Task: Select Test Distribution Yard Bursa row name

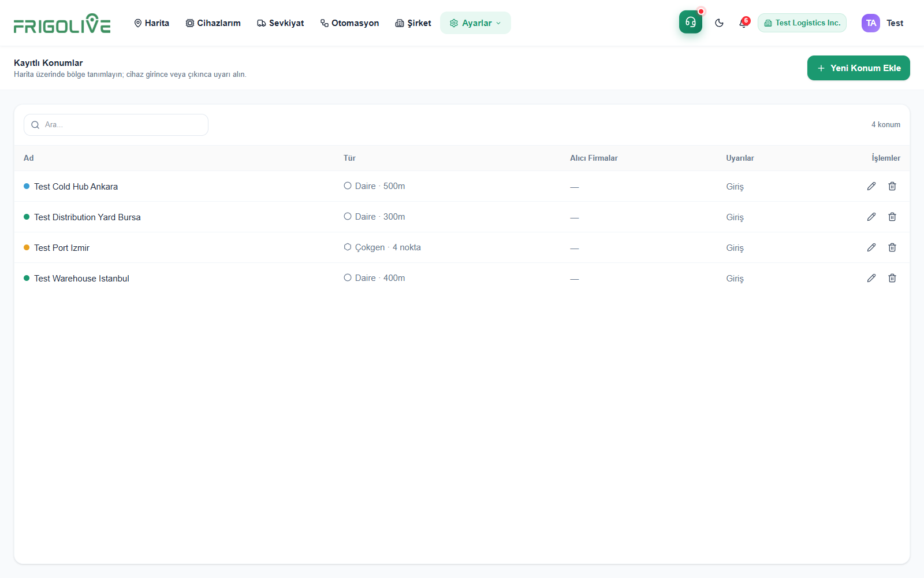Action: (x=87, y=217)
